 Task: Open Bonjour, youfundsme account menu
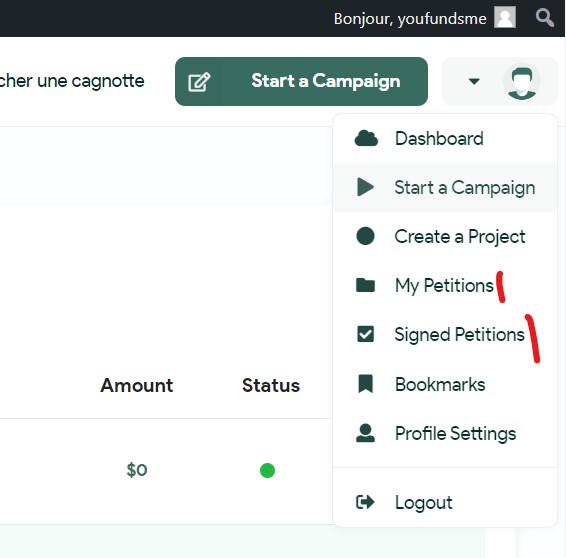pos(410,18)
